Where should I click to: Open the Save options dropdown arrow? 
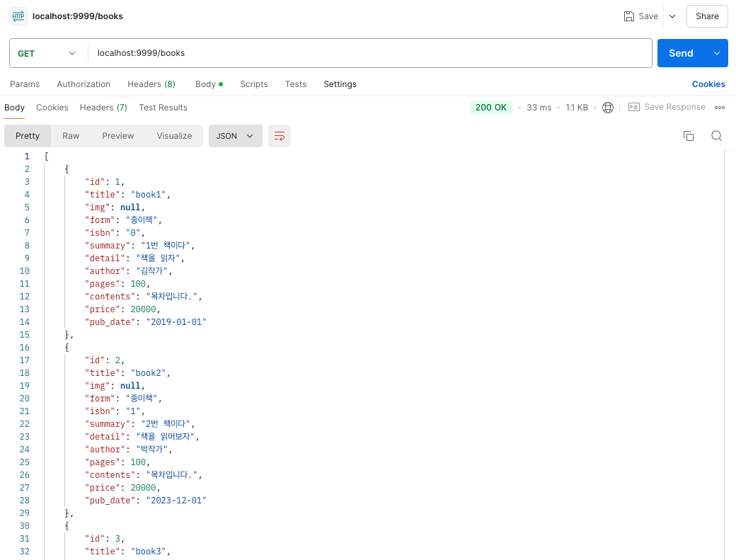tap(672, 16)
